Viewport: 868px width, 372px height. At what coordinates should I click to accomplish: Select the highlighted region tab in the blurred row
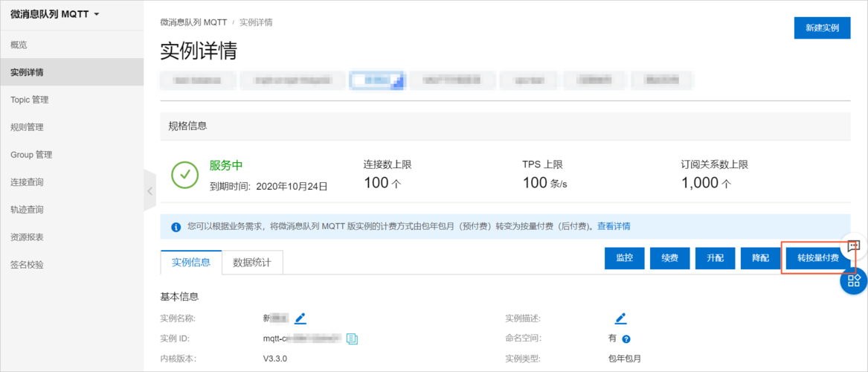(377, 80)
